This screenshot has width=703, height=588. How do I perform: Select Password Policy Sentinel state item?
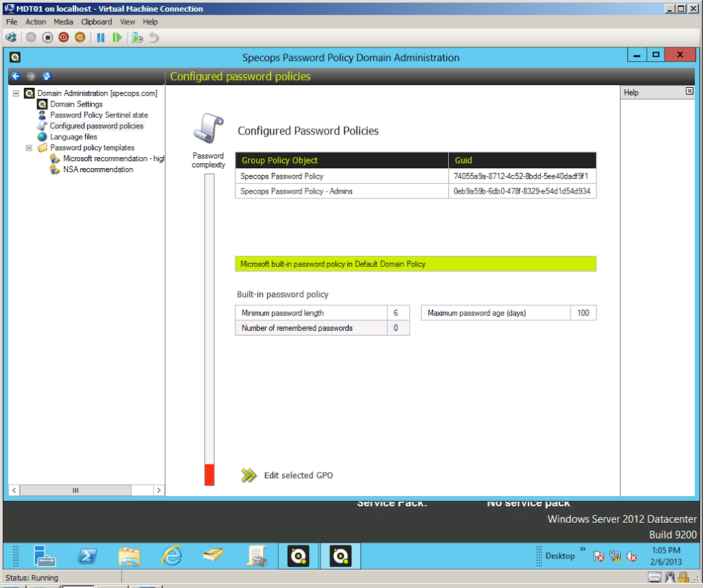99,115
